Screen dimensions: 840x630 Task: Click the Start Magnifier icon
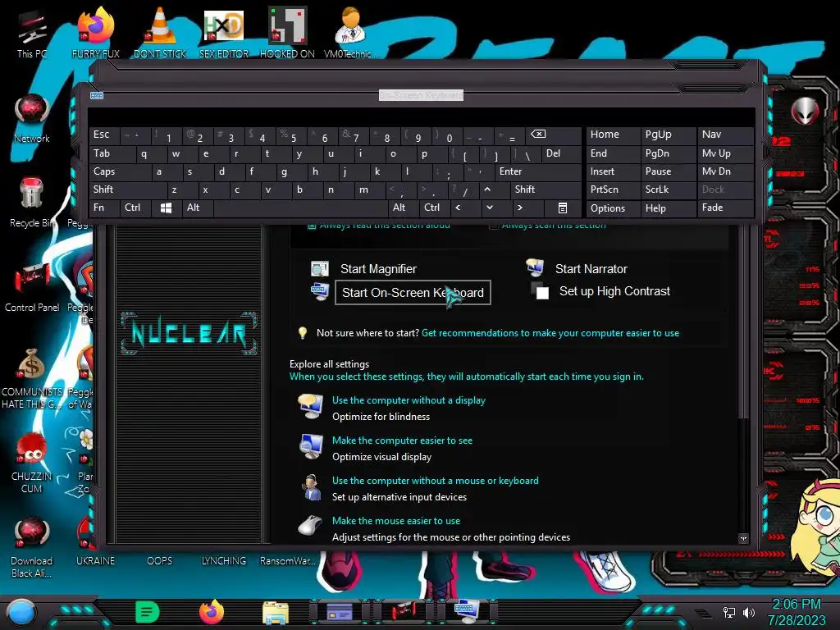tap(320, 268)
